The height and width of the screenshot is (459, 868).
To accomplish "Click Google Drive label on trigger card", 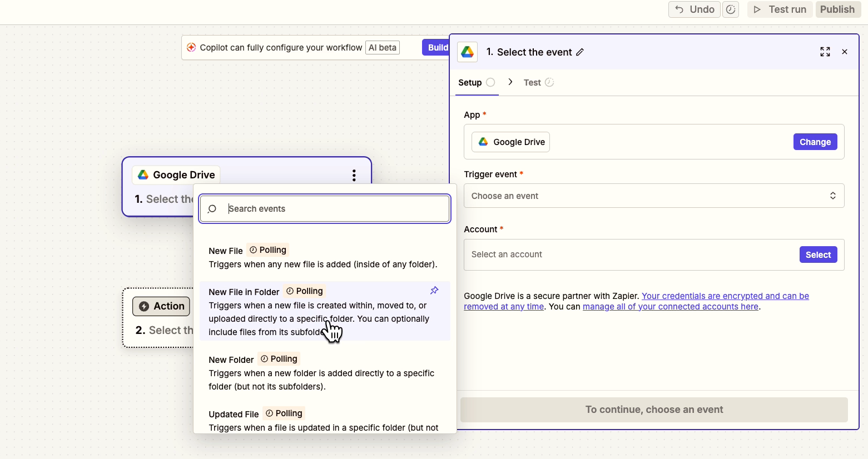I will point(176,175).
